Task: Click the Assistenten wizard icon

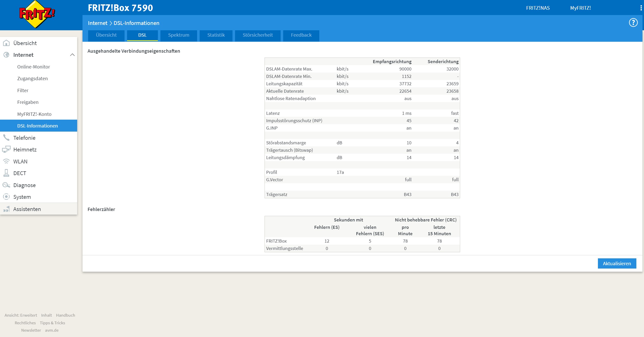Action: [6, 209]
